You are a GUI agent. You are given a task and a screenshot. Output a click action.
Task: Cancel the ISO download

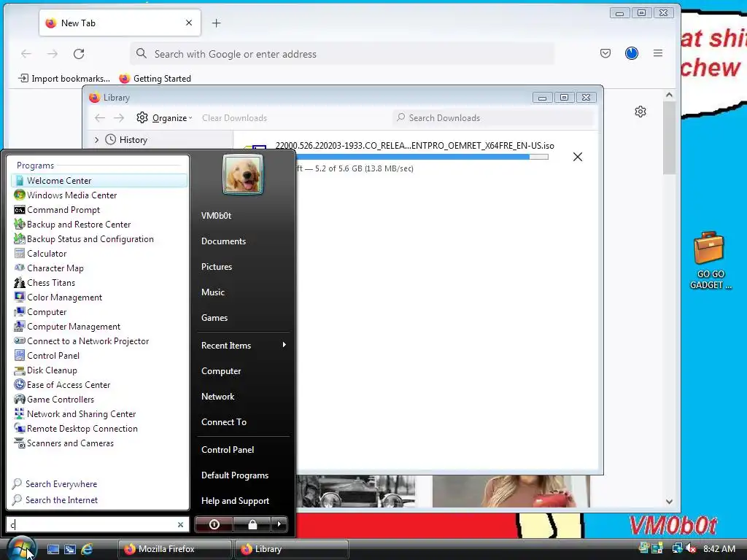578,157
